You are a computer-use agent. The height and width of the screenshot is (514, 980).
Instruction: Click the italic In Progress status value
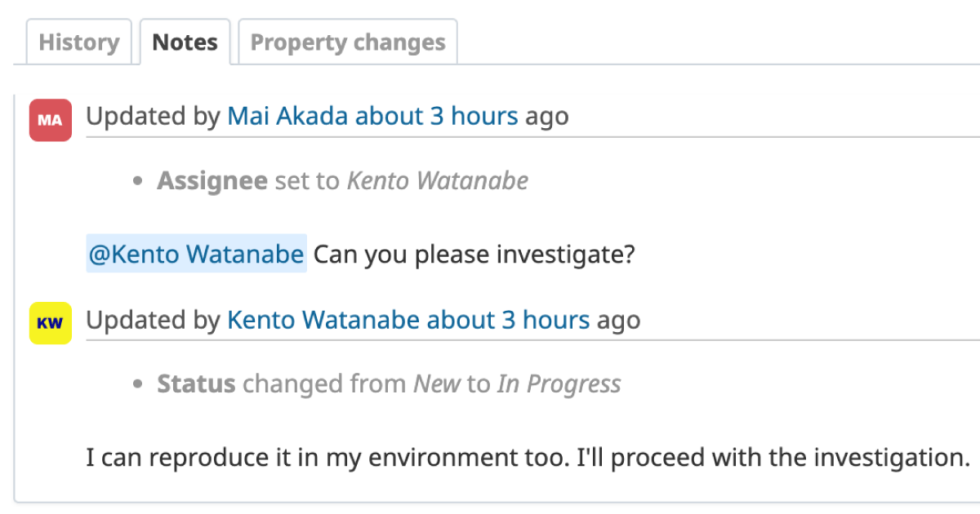pos(559,383)
